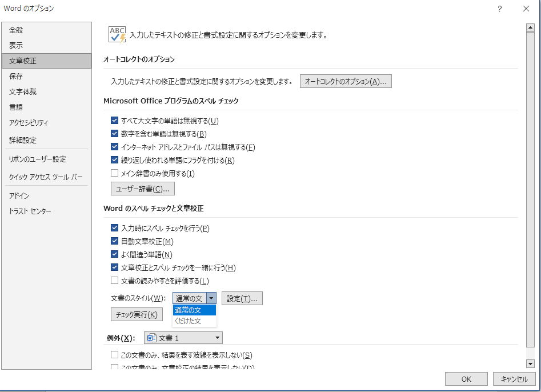Select 通常の文 in the style dropdown
The image size is (541, 392).
click(x=189, y=309)
